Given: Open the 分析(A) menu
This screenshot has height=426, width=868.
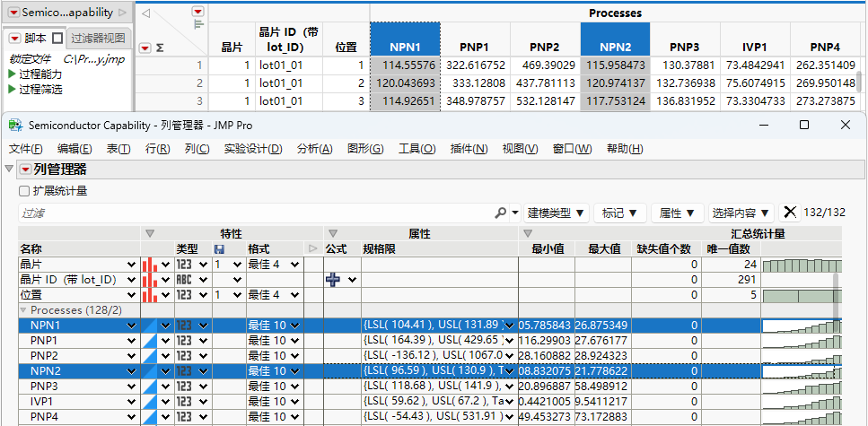Looking at the screenshot, I should tap(315, 149).
